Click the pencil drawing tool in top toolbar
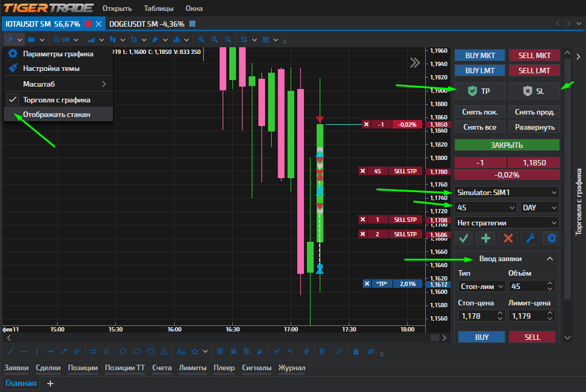 click(x=155, y=39)
